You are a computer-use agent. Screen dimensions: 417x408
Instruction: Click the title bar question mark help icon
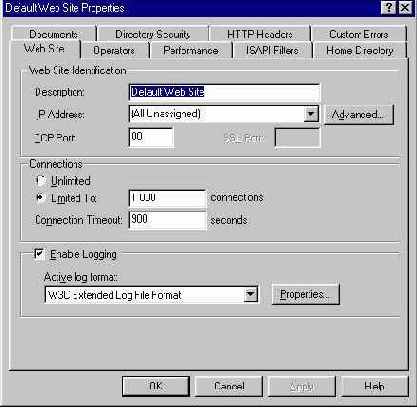coord(389,7)
